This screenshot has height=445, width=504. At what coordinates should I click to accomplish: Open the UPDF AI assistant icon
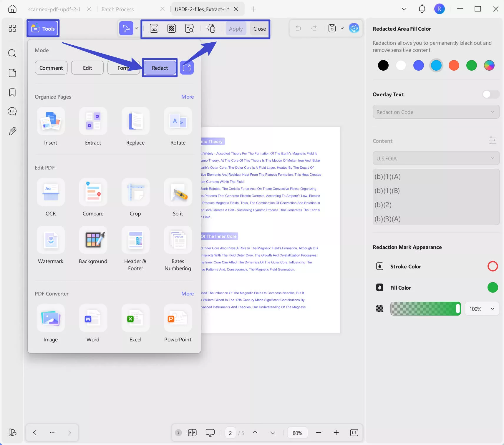pos(354,28)
